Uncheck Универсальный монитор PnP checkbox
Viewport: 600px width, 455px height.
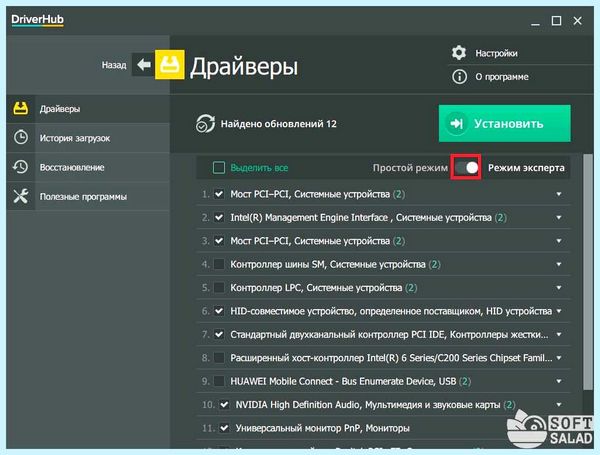click(x=224, y=428)
